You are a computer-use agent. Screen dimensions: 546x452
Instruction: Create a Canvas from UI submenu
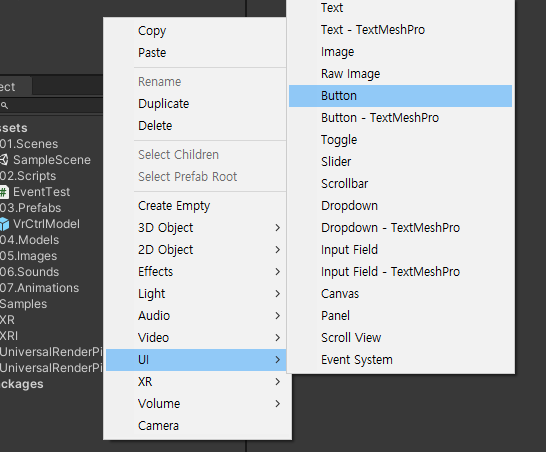(x=400, y=294)
